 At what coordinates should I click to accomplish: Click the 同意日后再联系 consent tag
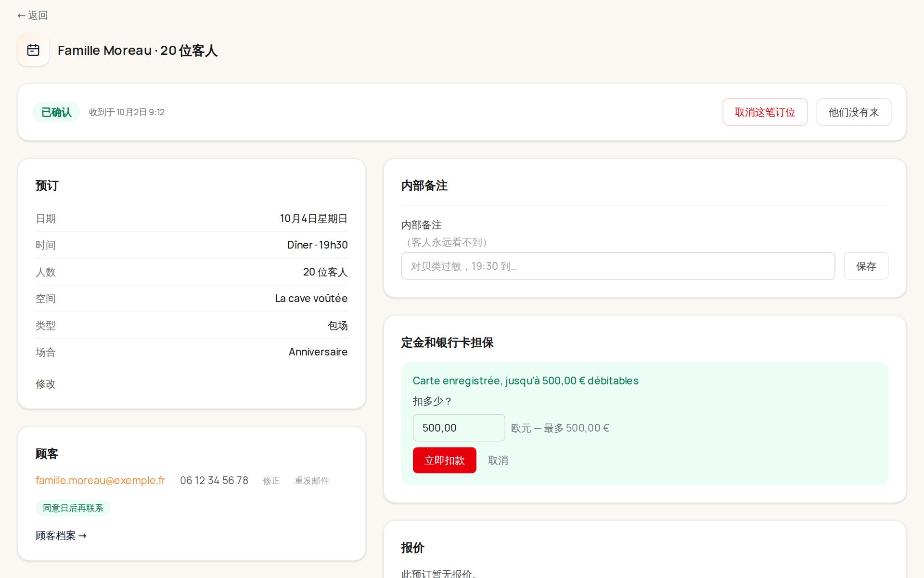point(73,508)
